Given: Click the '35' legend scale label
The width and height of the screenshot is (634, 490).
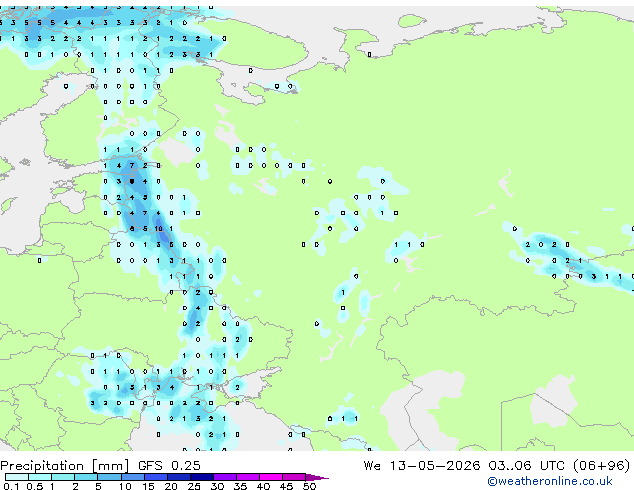Looking at the screenshot, I should 240,486.
